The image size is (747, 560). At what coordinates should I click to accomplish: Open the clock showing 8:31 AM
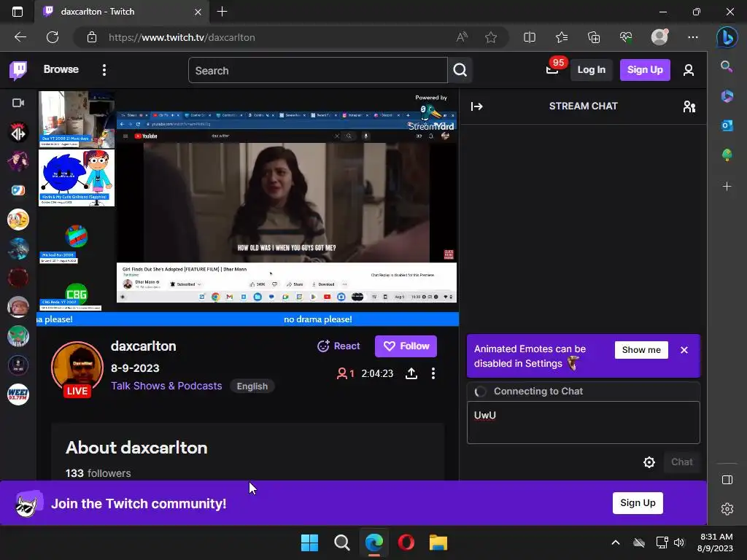[x=715, y=542]
